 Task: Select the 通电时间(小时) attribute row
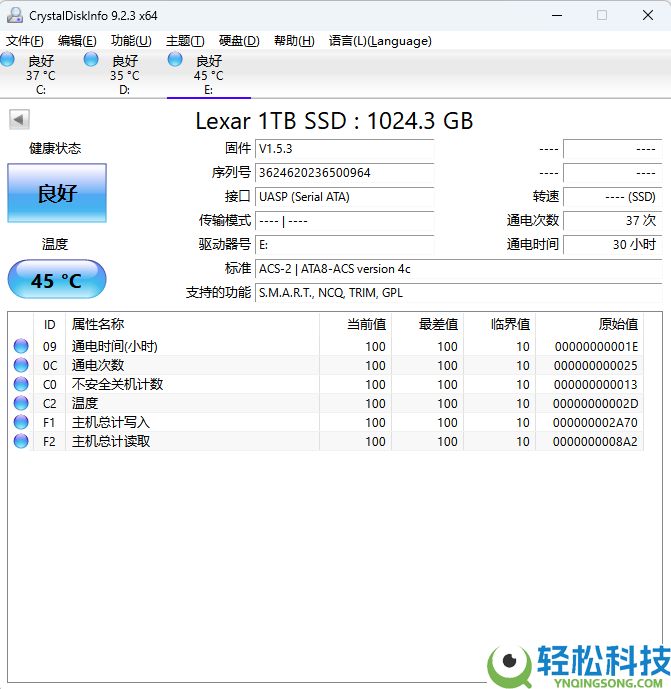(x=327, y=346)
